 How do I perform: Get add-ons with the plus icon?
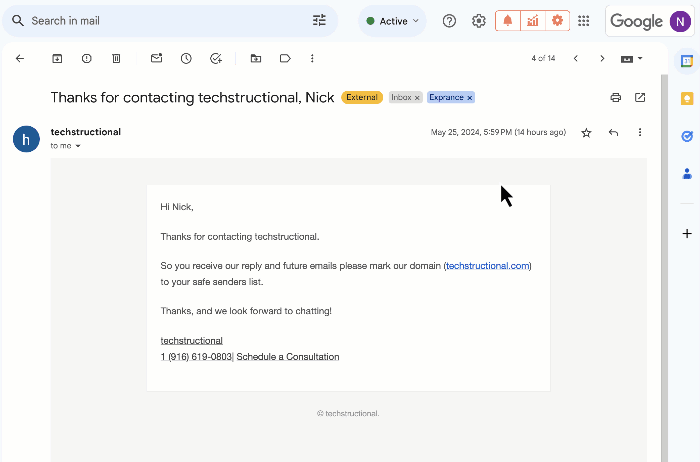pyautogui.click(x=687, y=233)
